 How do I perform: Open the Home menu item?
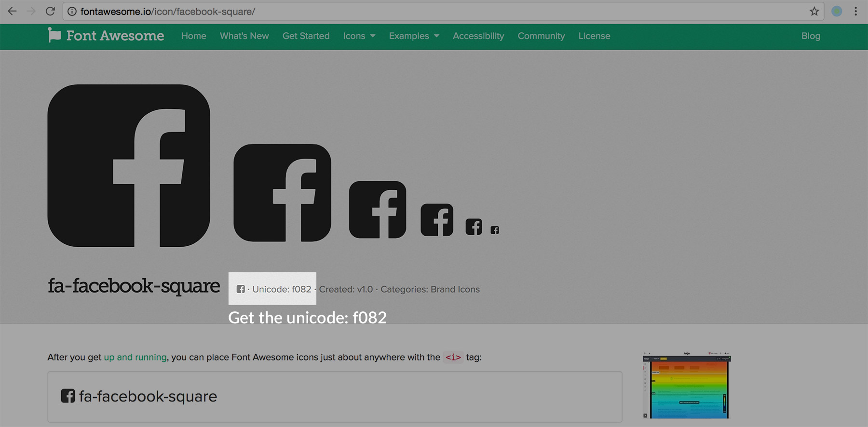point(194,36)
